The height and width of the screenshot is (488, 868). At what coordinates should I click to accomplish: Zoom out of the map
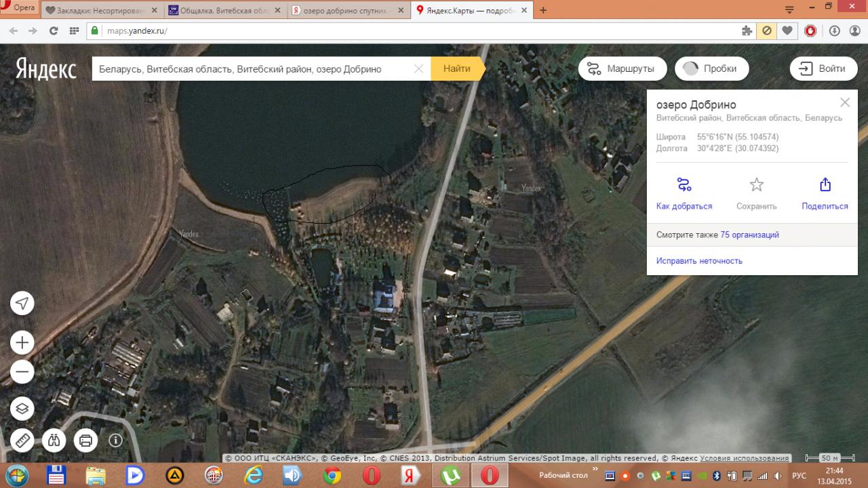point(22,371)
